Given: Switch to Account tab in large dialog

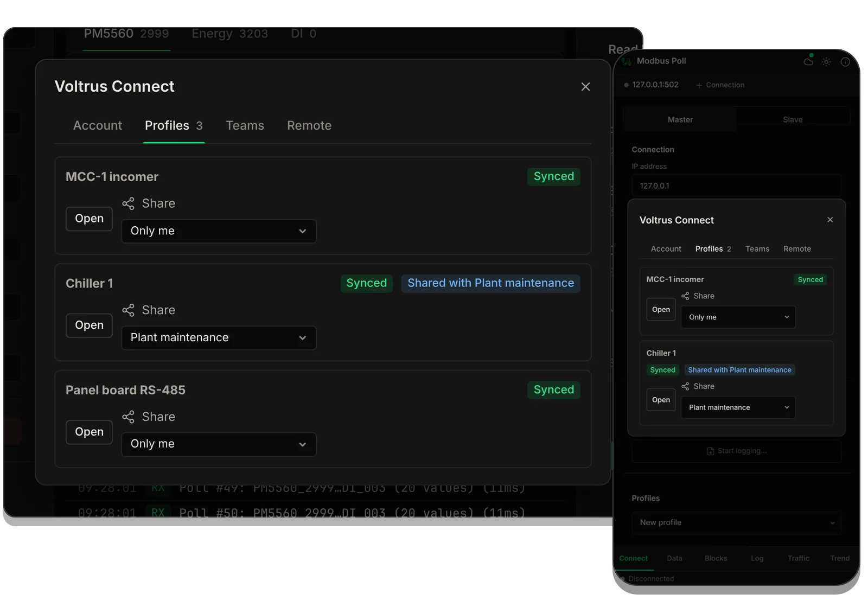Looking at the screenshot, I should click(x=98, y=126).
